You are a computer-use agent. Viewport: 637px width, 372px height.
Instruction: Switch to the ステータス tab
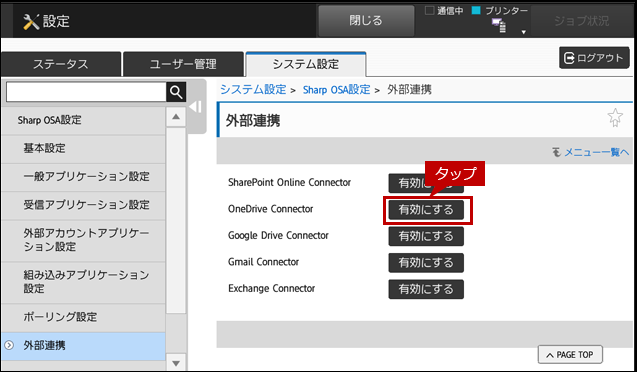(x=61, y=64)
